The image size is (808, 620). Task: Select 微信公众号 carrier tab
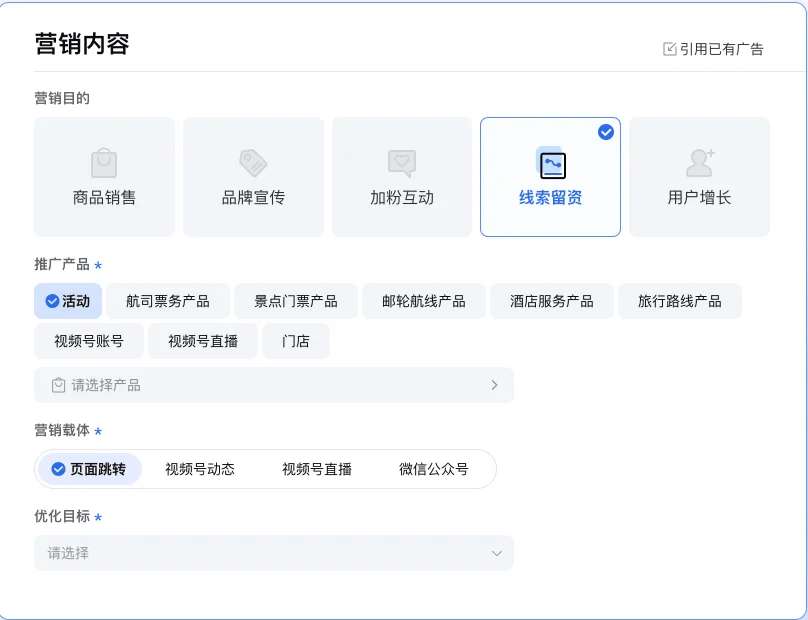point(433,469)
